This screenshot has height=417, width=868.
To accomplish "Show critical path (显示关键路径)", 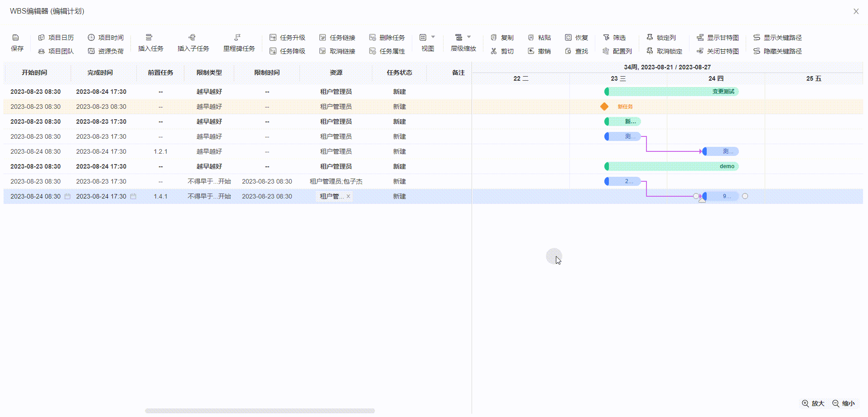I will coord(777,38).
